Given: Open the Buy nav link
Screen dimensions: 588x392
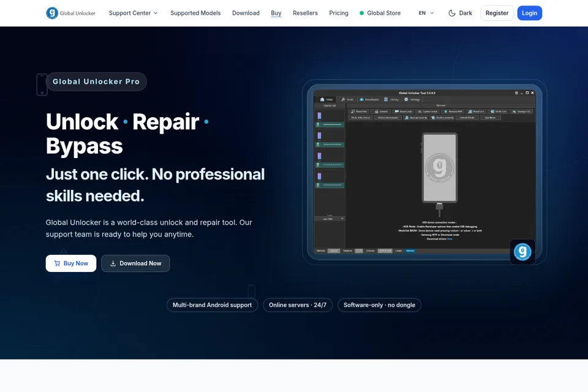Looking at the screenshot, I should (x=276, y=13).
